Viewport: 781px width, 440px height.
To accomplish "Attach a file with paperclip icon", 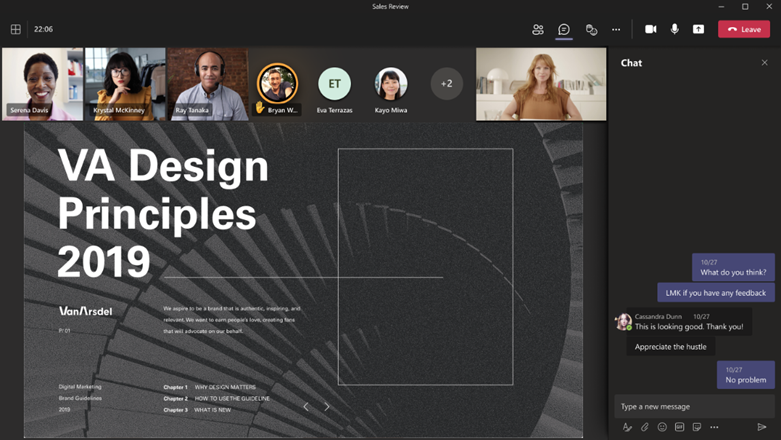I will coord(645,427).
